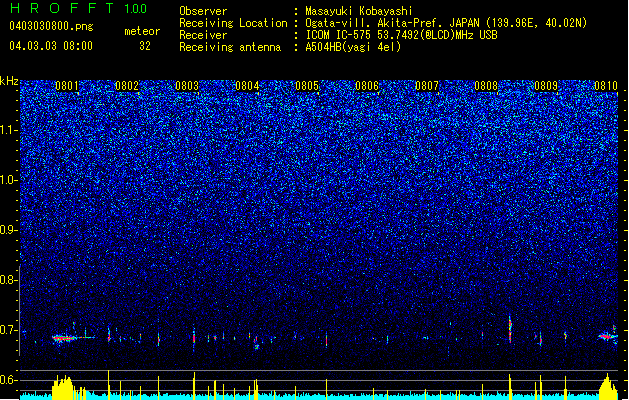Click the meteor label

coord(142,31)
